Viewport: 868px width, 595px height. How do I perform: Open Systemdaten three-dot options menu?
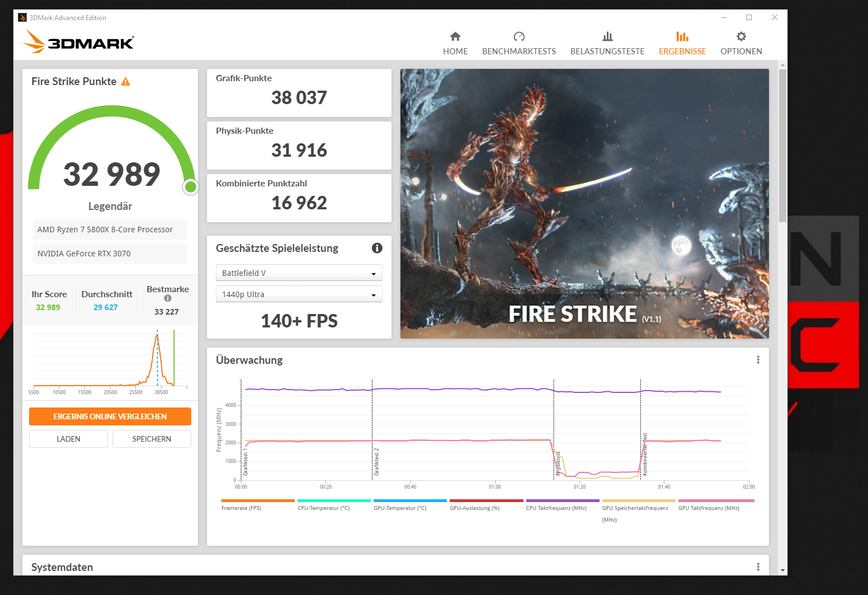point(758,567)
